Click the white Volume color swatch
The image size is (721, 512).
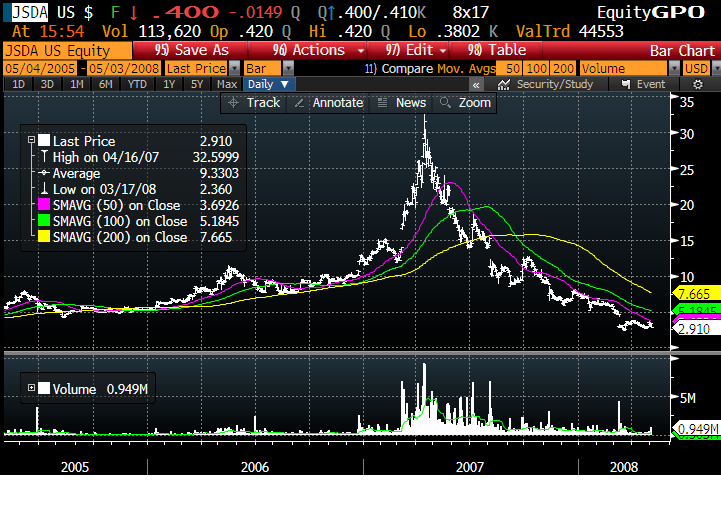(44, 388)
